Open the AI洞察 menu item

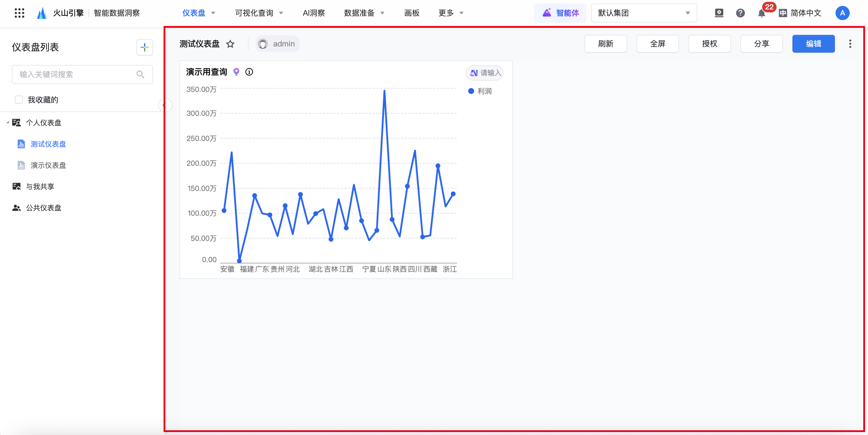(313, 13)
